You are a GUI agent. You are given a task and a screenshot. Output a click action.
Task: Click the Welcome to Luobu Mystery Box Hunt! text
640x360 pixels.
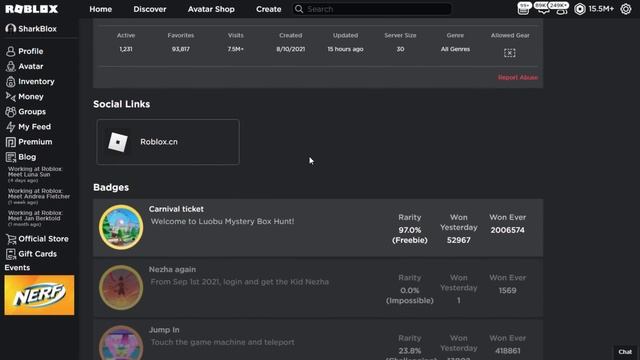point(222,222)
